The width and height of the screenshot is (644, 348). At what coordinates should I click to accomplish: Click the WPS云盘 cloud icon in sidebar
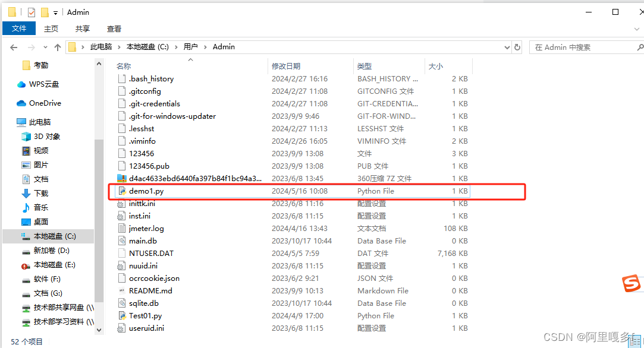point(20,84)
